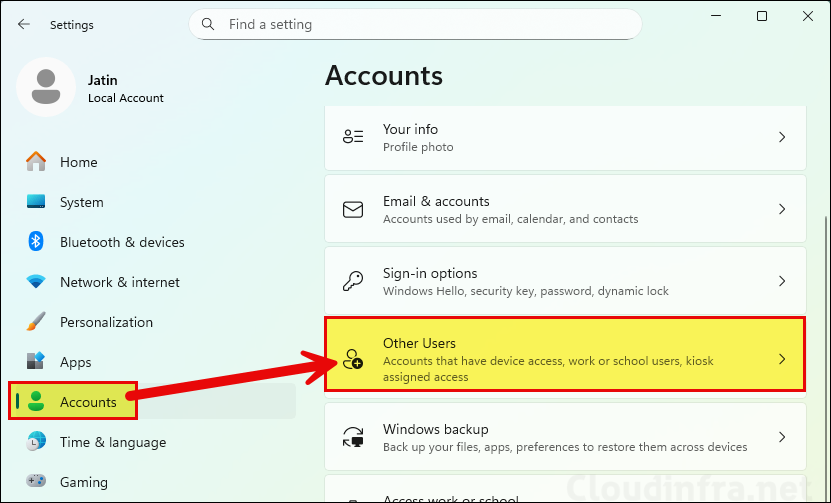Close the Settings window
Screen dimensions: 831x503
pyautogui.click(x=808, y=16)
